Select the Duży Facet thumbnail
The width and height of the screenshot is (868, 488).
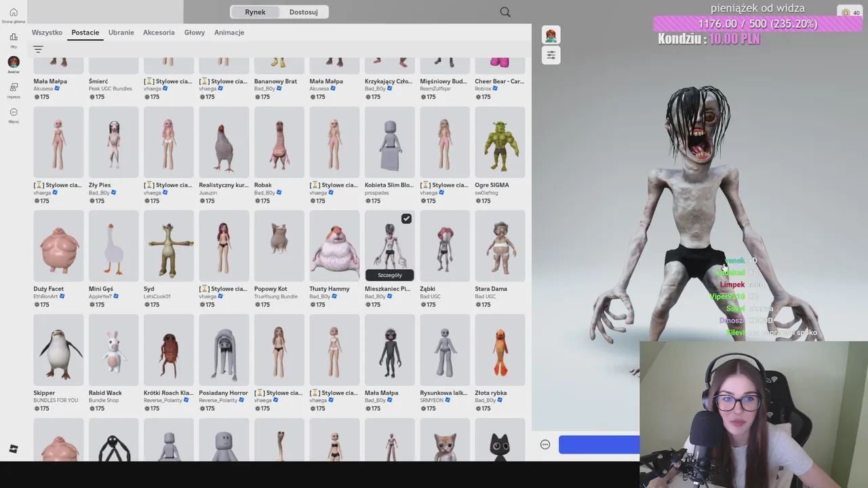pyautogui.click(x=58, y=246)
